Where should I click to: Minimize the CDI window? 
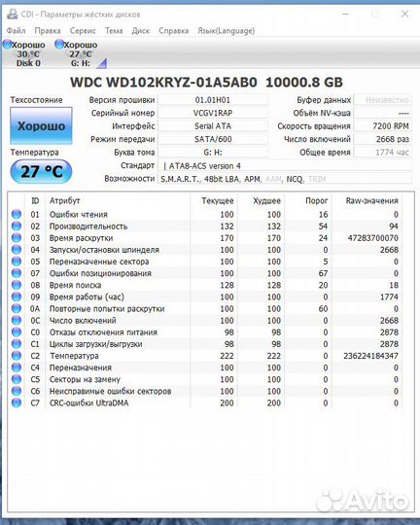pos(346,14)
